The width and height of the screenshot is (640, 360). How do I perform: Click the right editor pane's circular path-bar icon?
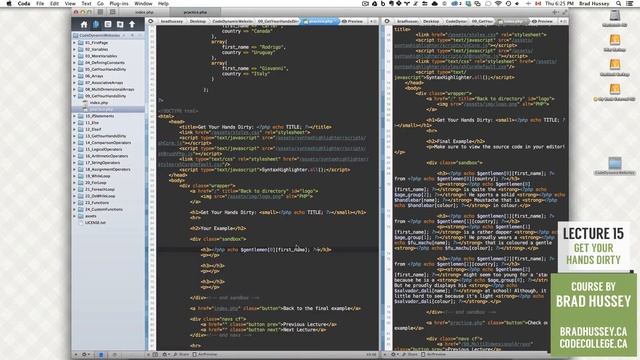click(x=387, y=21)
